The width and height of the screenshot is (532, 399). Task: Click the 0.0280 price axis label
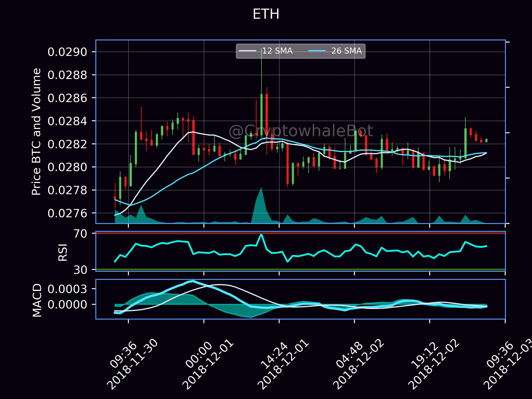point(67,167)
